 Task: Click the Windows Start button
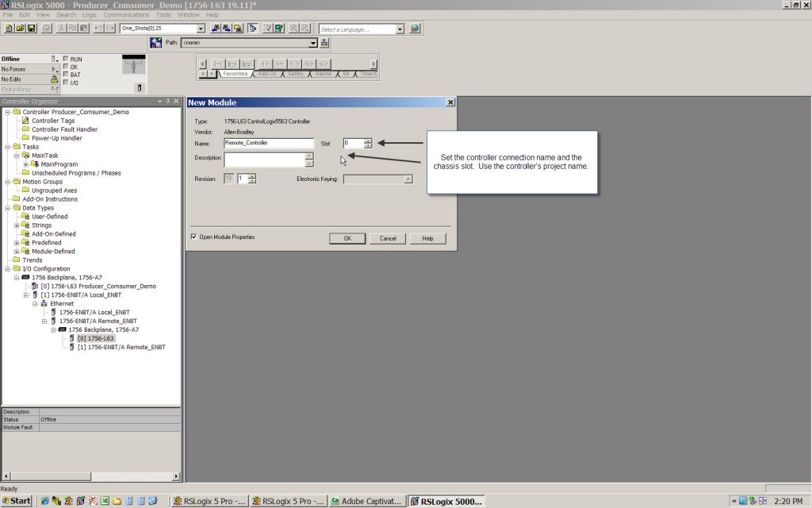pos(17,501)
